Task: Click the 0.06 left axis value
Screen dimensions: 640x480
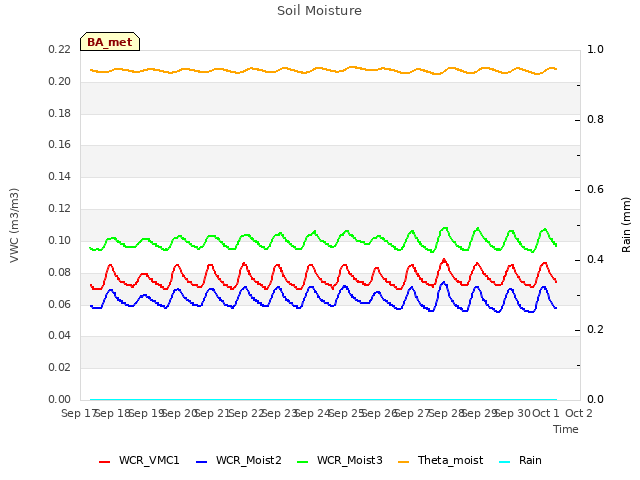Action: (x=60, y=304)
